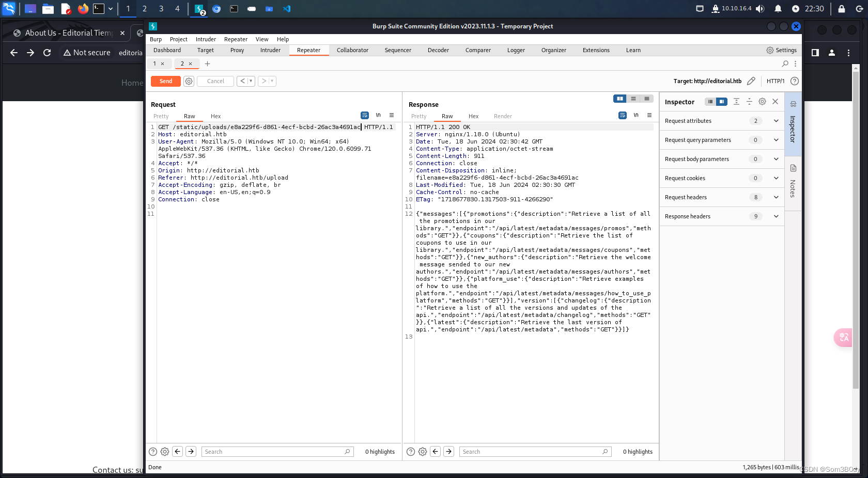Switch to the Decoder tab
868x478 pixels.
[x=438, y=50]
